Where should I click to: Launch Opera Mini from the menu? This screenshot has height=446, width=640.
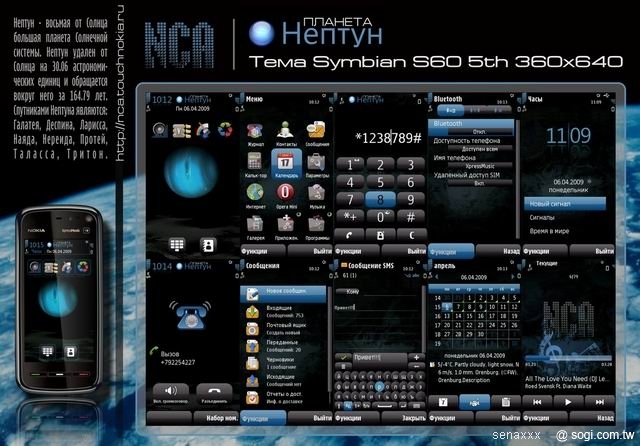coord(285,192)
